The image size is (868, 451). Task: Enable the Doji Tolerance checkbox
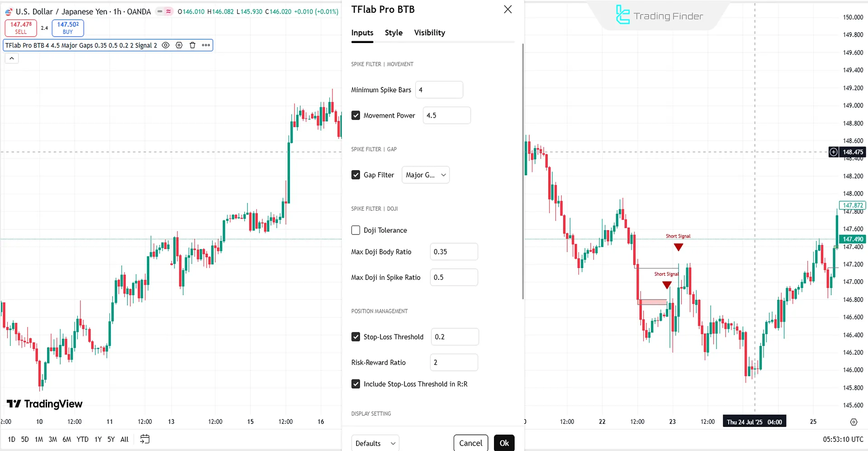tap(356, 230)
